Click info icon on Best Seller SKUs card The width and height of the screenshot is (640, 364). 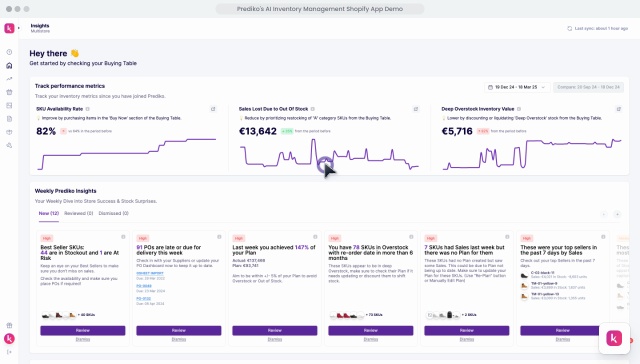(x=123, y=237)
